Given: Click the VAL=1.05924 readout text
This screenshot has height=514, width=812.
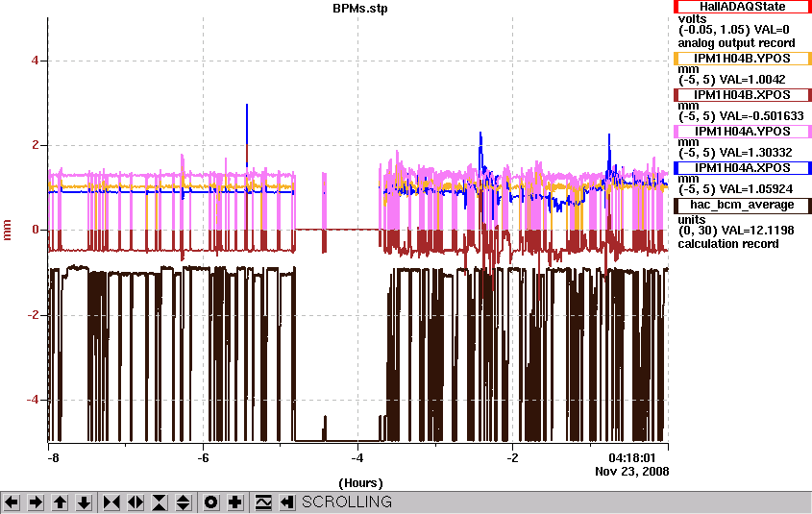Looking at the screenshot, I should (756, 189).
